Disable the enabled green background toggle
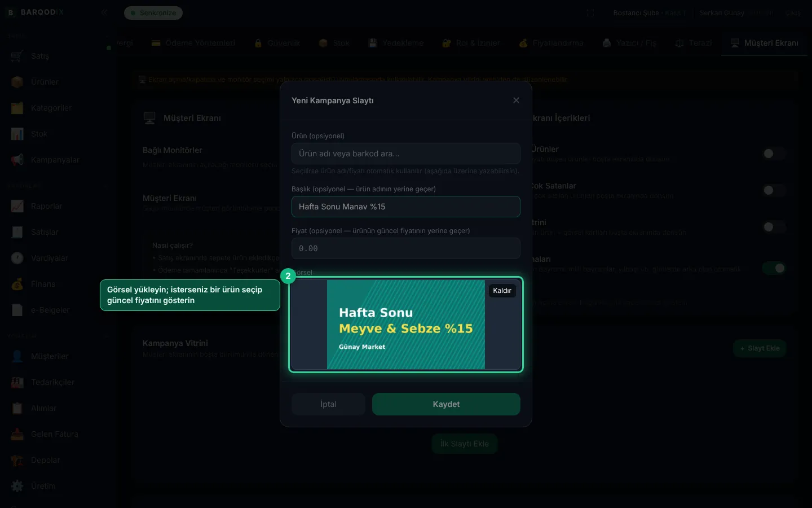 coord(774,268)
